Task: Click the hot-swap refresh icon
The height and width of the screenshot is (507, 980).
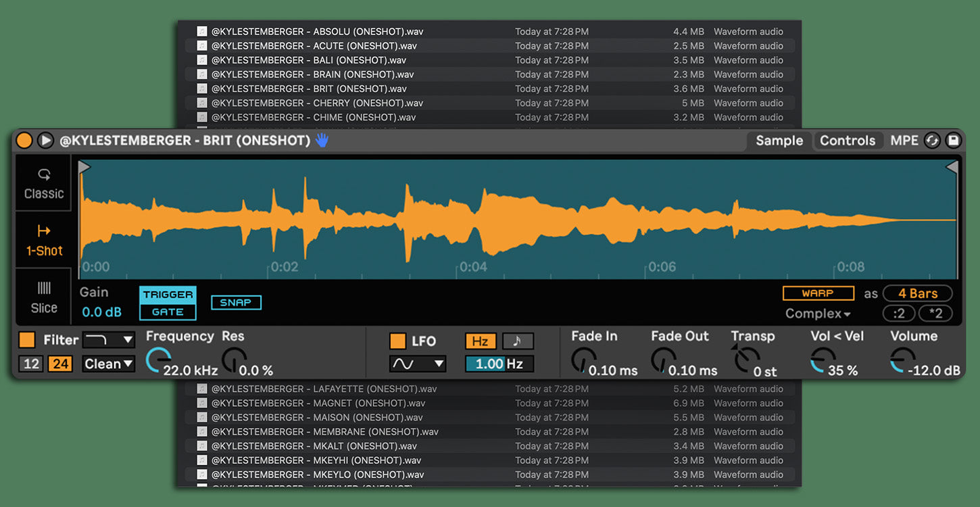Action: click(932, 141)
